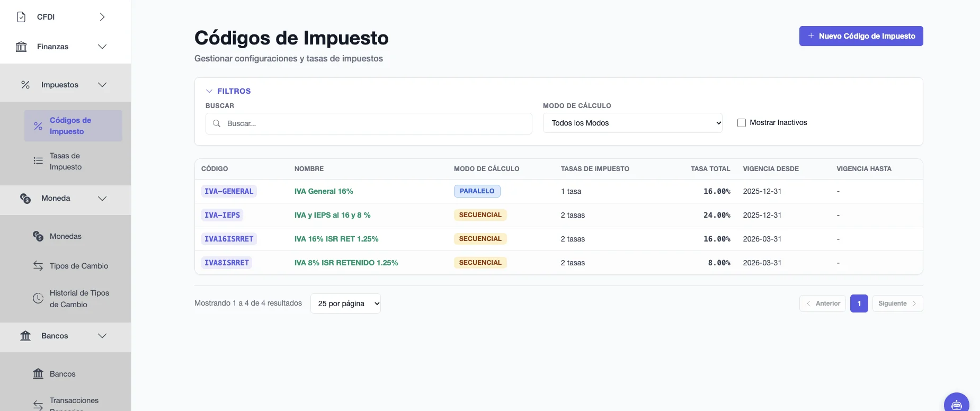
Task: Collapse the Bancos section chevron
Action: coord(102,336)
